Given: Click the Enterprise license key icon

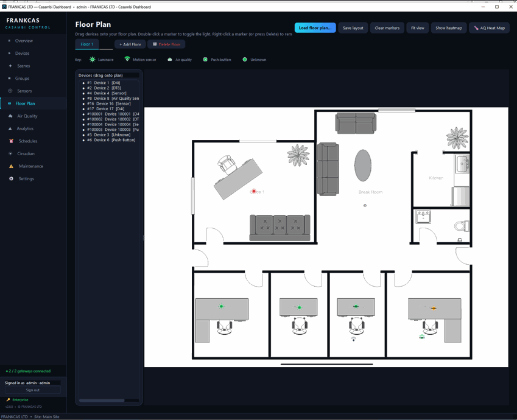Looking at the screenshot, I should click(9, 399).
